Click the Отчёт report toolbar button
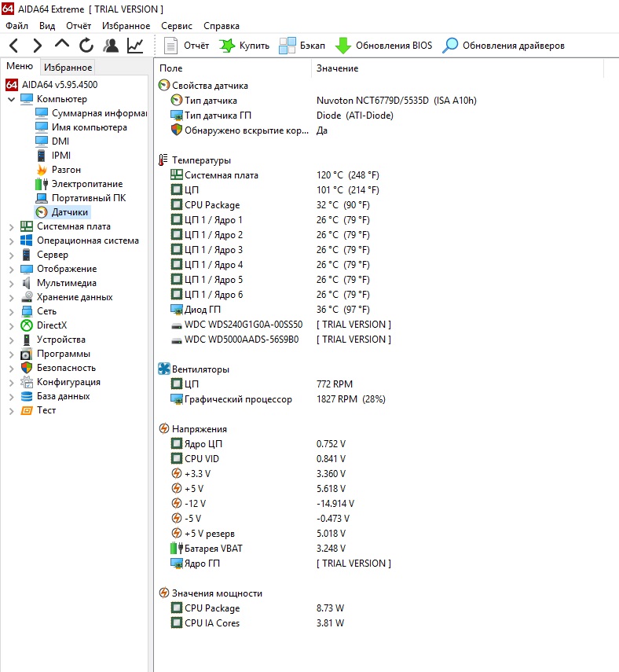619x672 pixels. click(187, 46)
